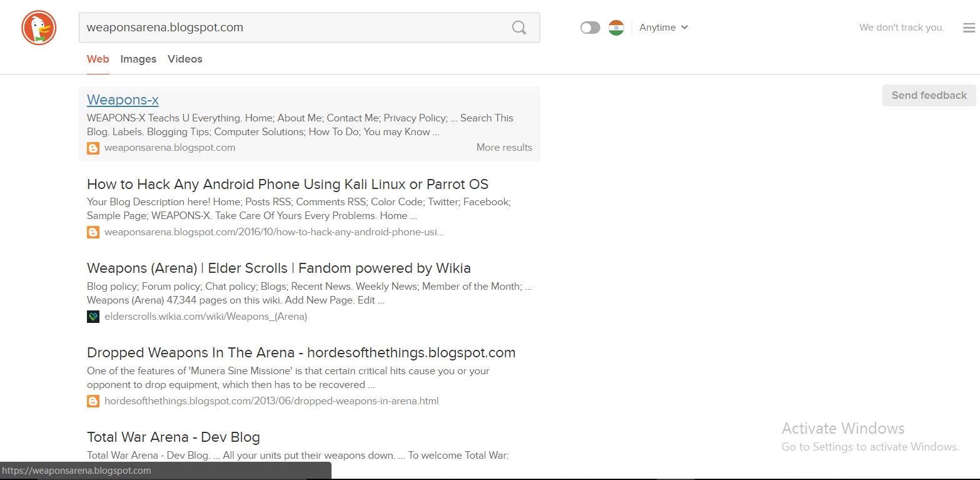This screenshot has width=980, height=480.
Task: Expand the Anytime chevron arrow
Action: click(685, 28)
